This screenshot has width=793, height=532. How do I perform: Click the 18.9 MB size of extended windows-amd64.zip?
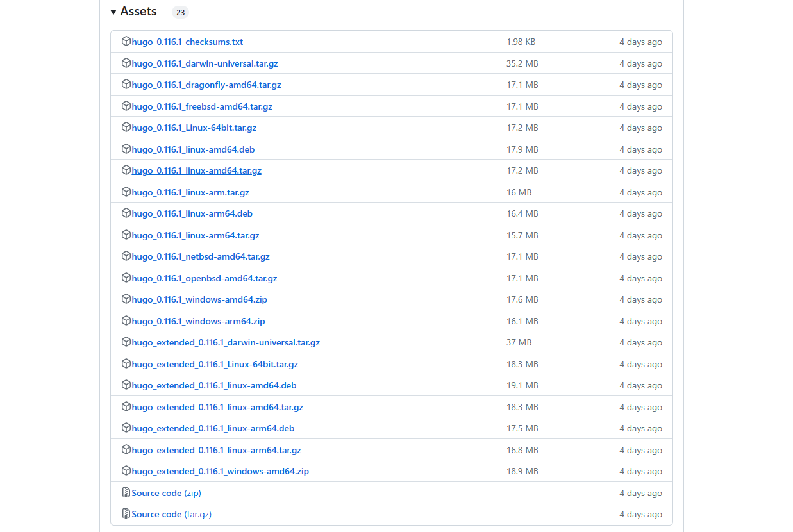coord(522,472)
